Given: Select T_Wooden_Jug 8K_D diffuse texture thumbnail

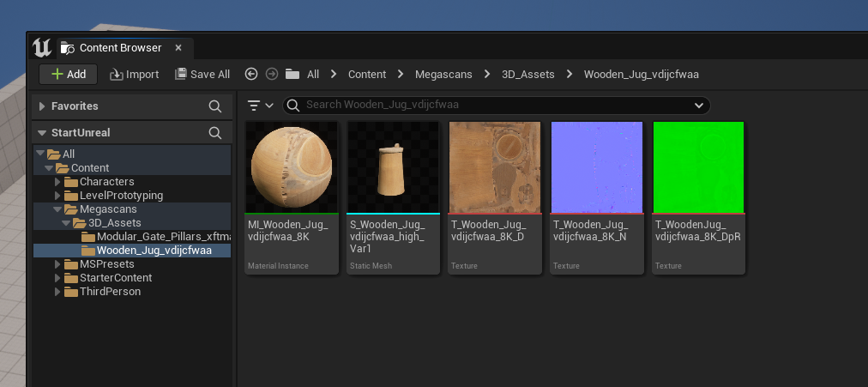Looking at the screenshot, I should [495, 167].
